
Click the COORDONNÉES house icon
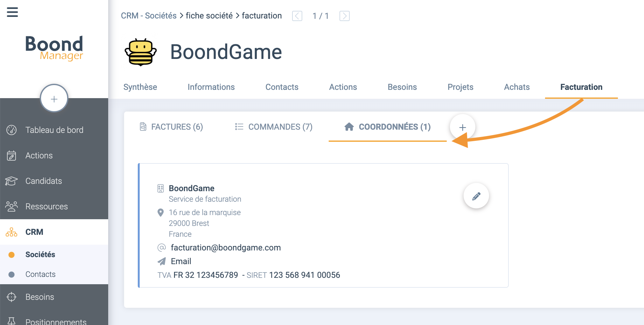(349, 127)
